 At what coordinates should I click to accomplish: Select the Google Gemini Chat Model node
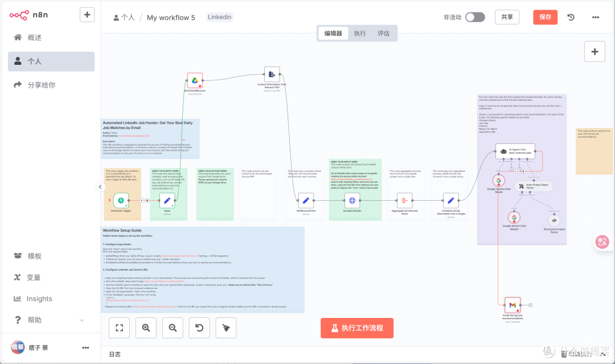coord(498,181)
